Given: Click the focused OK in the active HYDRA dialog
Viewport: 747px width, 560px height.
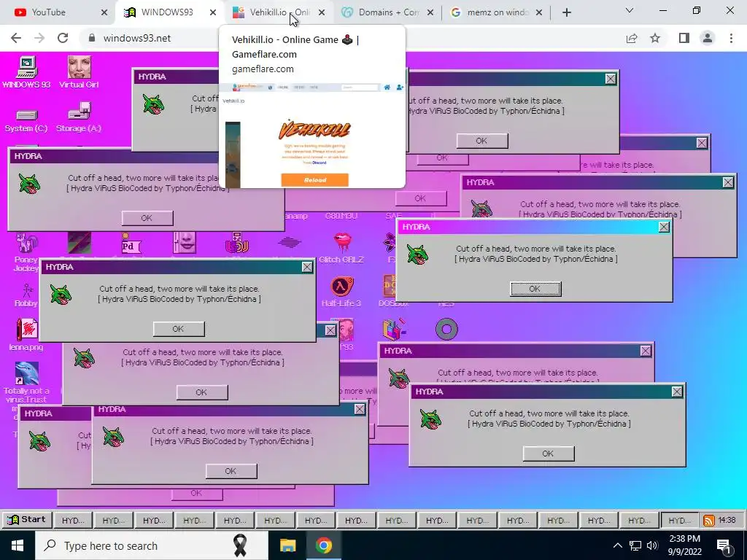Looking at the screenshot, I should point(535,289).
